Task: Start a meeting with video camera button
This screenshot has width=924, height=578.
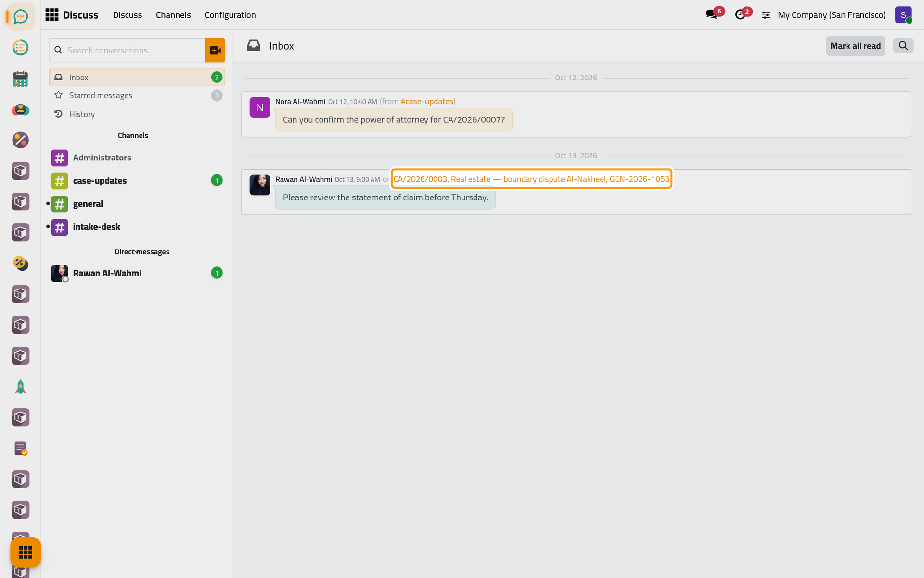Action: 215,50
